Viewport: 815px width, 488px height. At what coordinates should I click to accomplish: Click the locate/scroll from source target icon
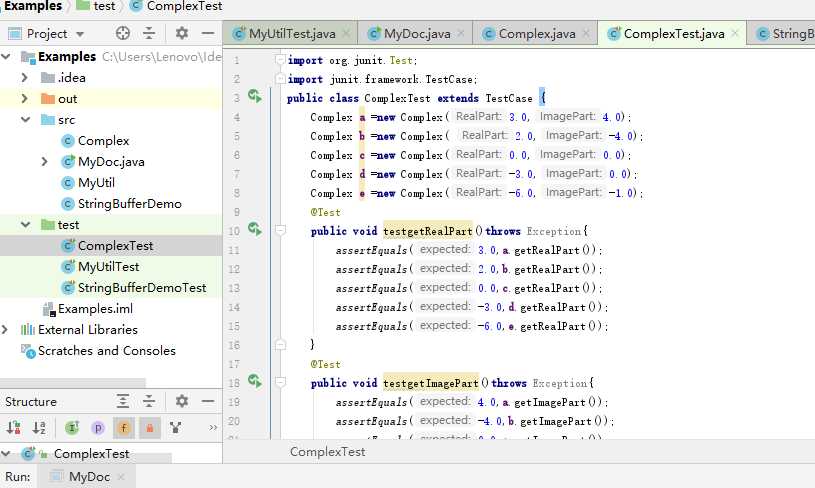pos(123,33)
